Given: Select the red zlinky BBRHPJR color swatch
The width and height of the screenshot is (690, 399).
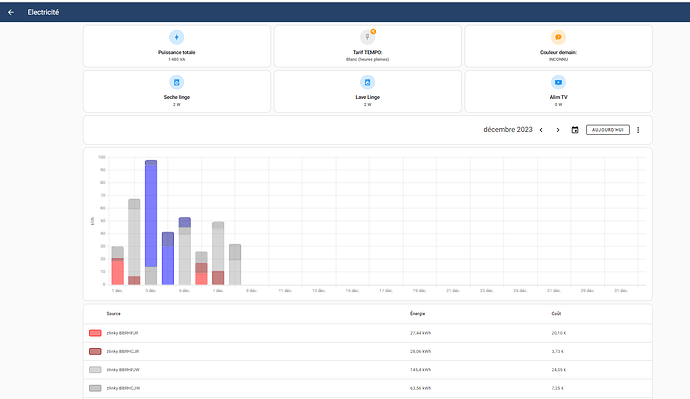Looking at the screenshot, I should pos(95,333).
